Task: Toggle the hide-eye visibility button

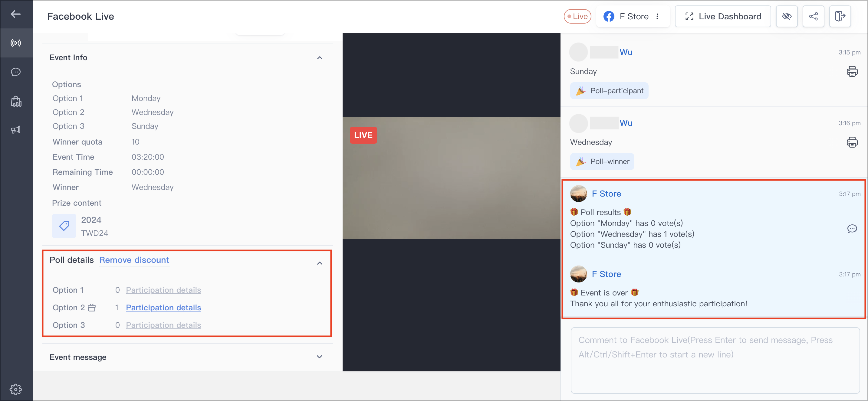Action: click(787, 16)
